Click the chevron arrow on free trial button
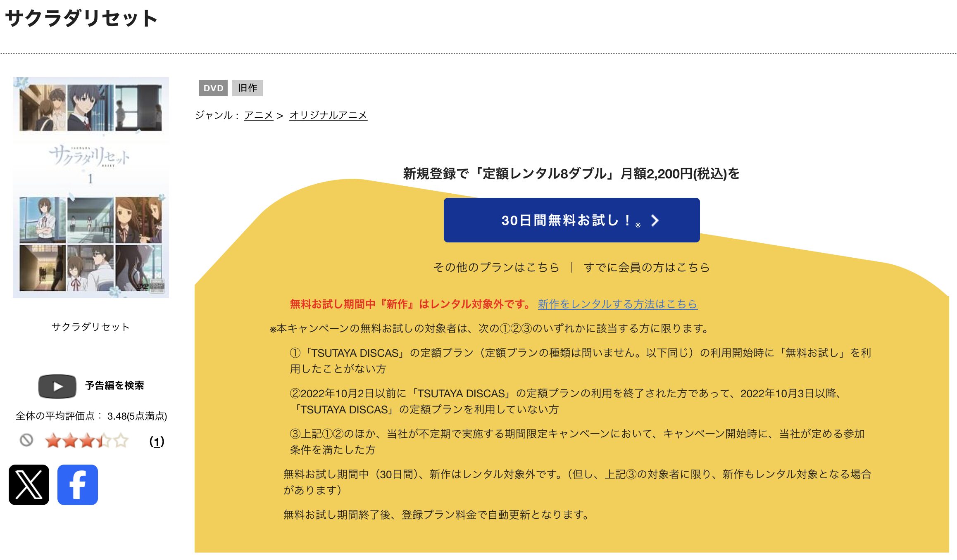 pyautogui.click(x=655, y=221)
